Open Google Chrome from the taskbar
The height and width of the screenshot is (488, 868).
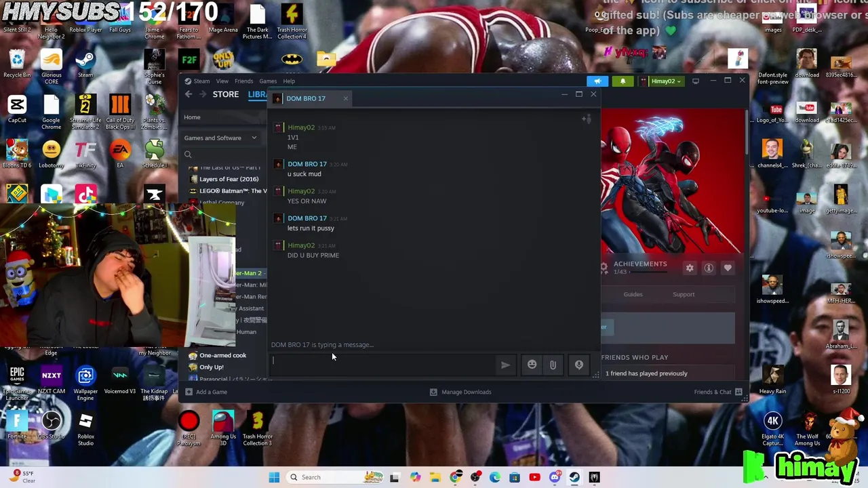click(455, 477)
